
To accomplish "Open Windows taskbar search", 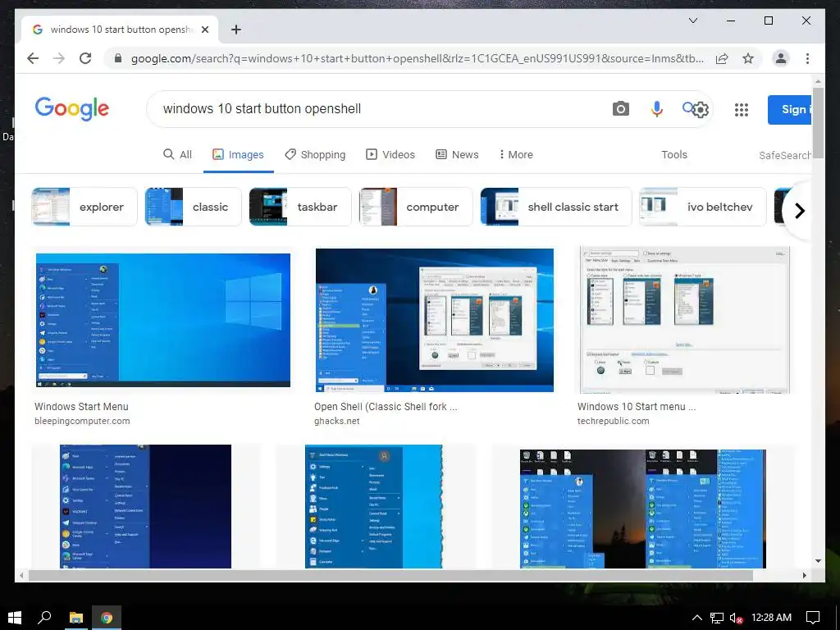I will (44, 618).
